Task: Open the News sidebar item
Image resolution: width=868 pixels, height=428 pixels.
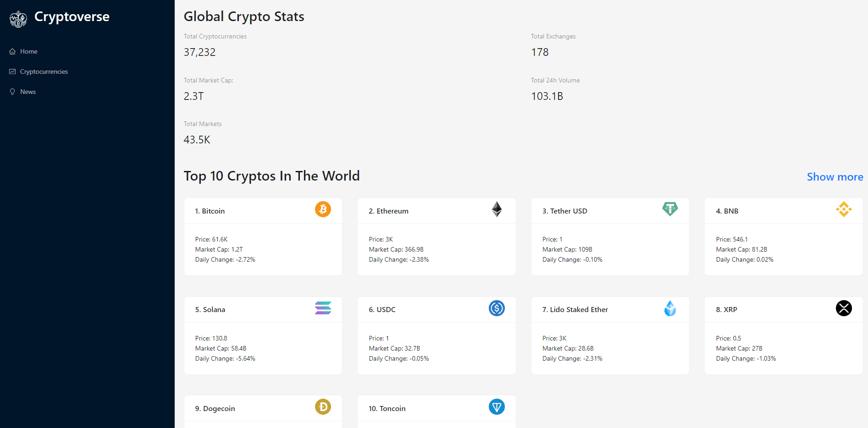Action: click(28, 92)
